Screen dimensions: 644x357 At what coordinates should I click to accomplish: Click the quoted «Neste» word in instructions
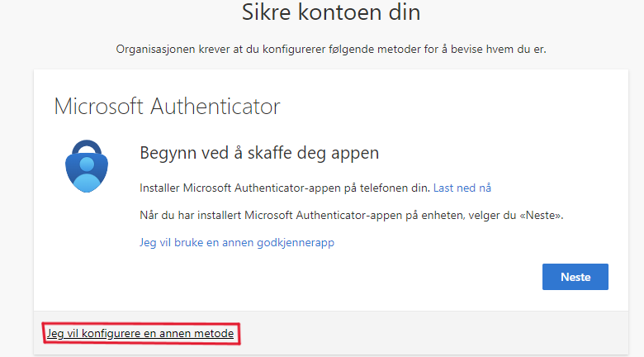[x=544, y=215]
